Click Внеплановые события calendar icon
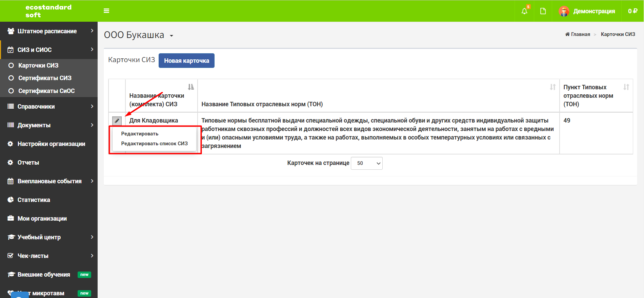Viewport: 644px width, 298px height. click(11, 181)
